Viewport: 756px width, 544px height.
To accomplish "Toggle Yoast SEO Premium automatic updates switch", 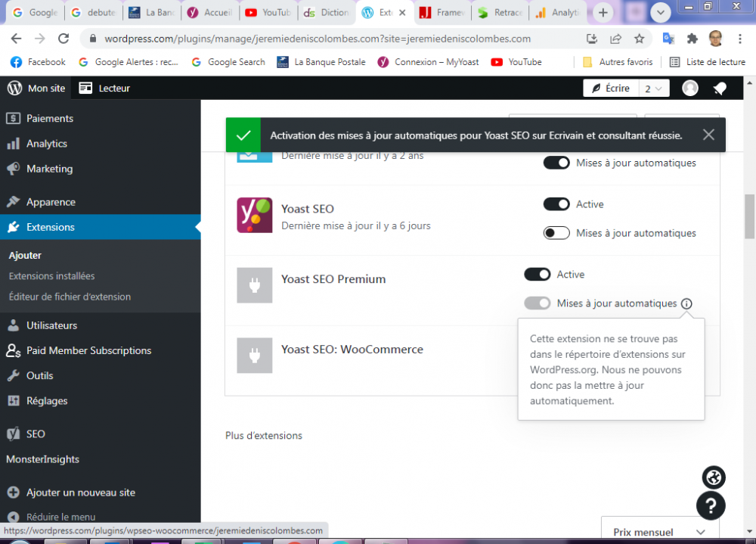I will (x=537, y=303).
